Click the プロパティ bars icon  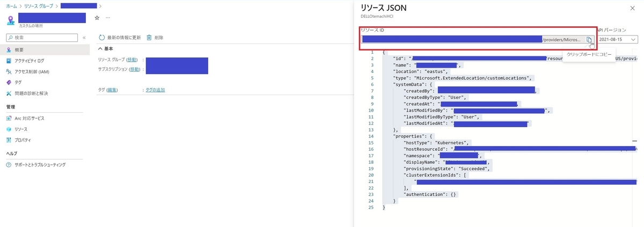pyautogui.click(x=9, y=140)
